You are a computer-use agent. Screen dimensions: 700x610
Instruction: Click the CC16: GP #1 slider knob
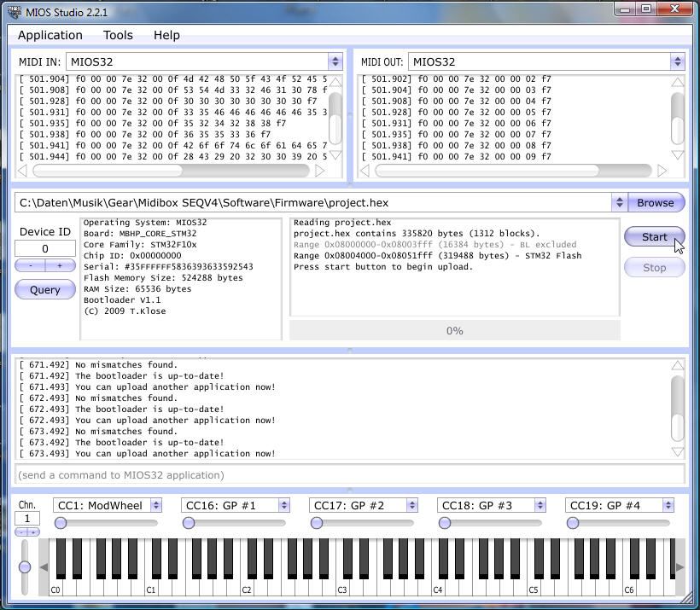coord(189,522)
